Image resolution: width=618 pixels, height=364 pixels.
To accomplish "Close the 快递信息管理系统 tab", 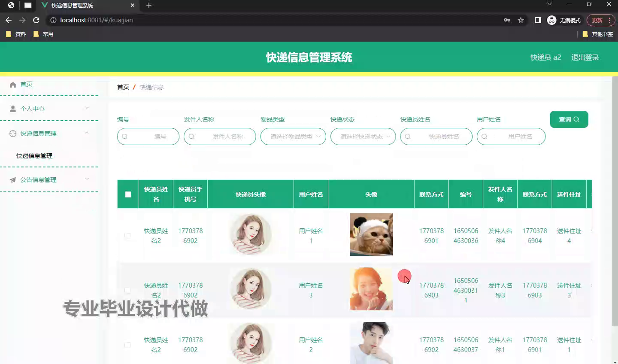I will [132, 5].
